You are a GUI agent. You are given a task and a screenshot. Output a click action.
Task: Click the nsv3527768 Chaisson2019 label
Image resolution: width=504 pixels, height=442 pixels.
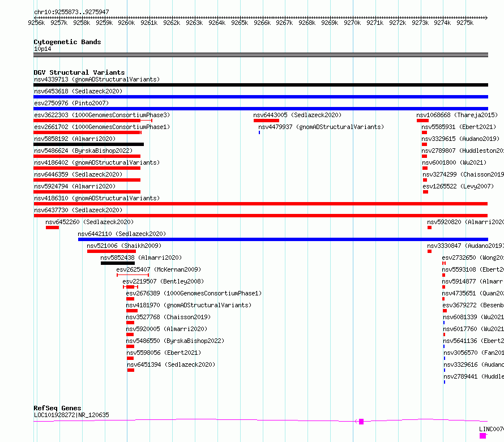(168, 317)
